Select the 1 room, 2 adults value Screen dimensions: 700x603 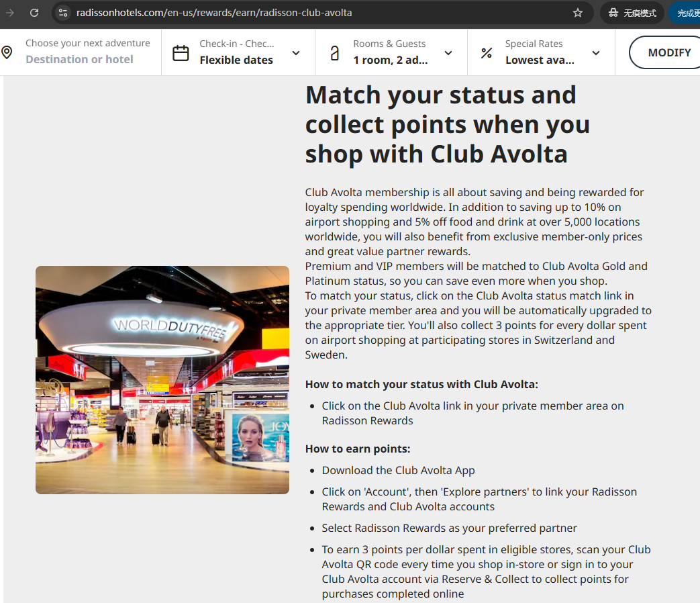click(391, 60)
